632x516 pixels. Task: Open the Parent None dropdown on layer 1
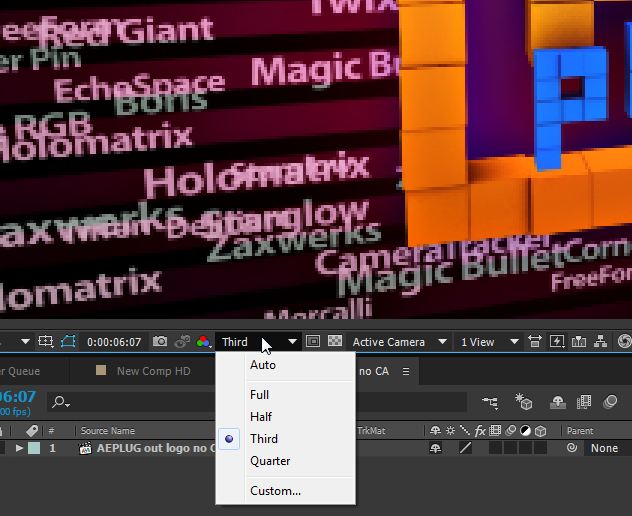[608, 448]
